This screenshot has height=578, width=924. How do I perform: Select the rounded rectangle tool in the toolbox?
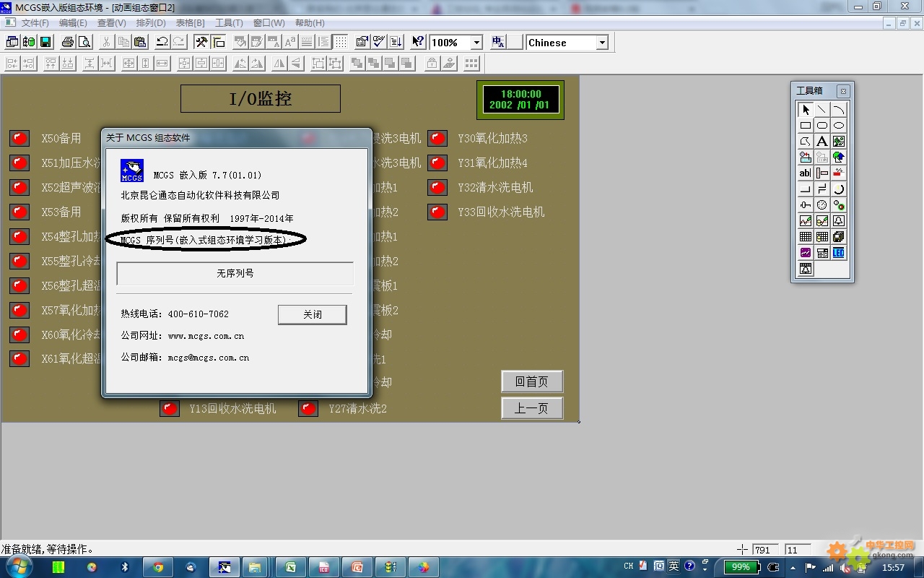[822, 126]
